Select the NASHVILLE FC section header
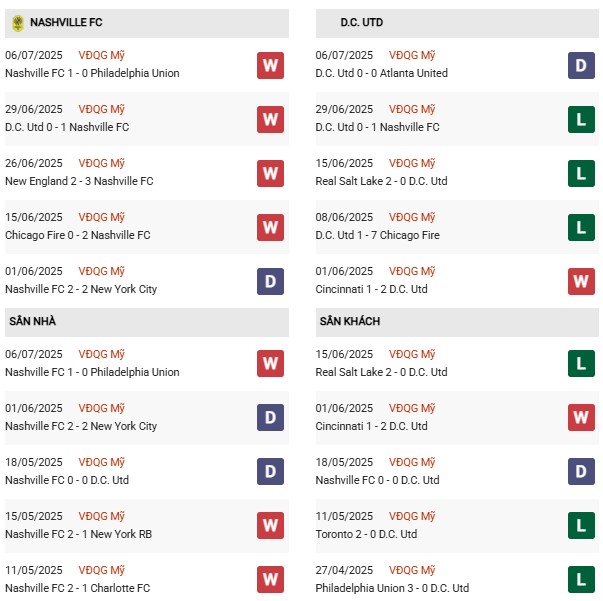This screenshot has height=601, width=603. (66, 22)
